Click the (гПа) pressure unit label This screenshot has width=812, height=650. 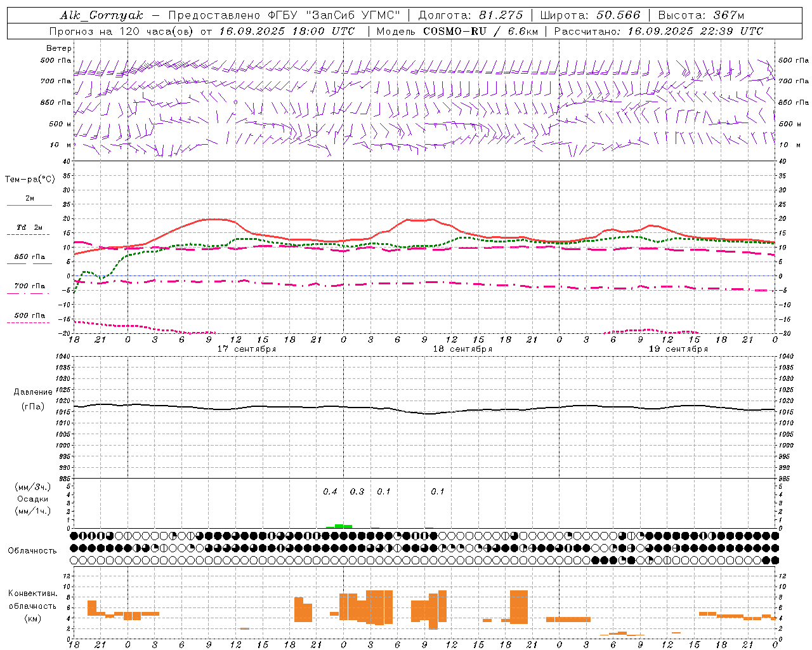click(33, 406)
